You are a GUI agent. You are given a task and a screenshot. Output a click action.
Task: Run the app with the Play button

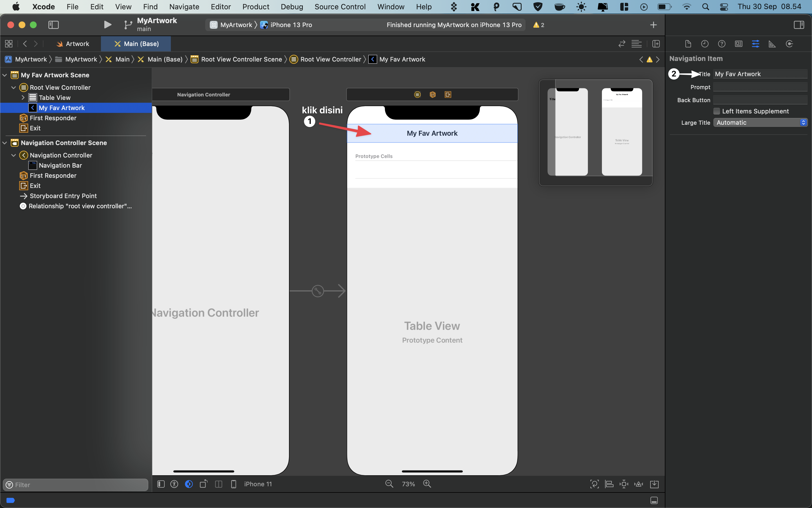point(107,25)
